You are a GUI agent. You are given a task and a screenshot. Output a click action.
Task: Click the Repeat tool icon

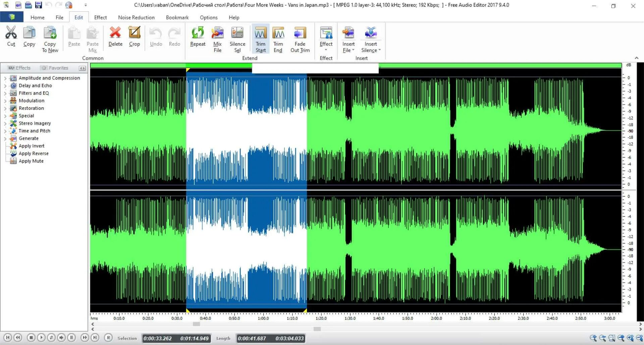click(198, 36)
